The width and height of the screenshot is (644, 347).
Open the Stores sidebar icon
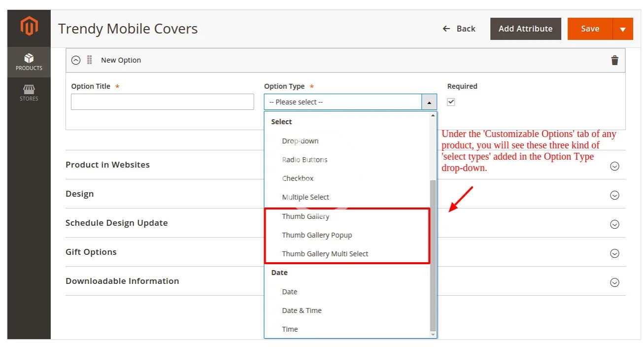[x=29, y=93]
